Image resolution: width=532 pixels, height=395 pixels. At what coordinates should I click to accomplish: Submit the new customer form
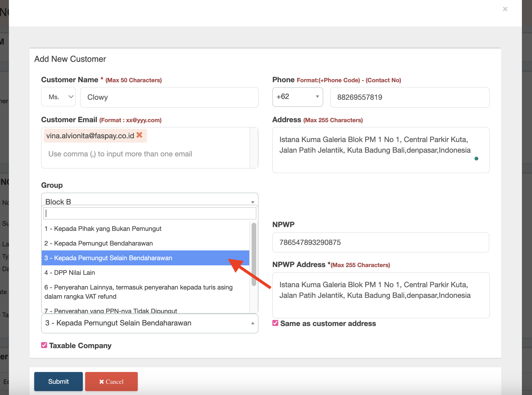(x=58, y=381)
